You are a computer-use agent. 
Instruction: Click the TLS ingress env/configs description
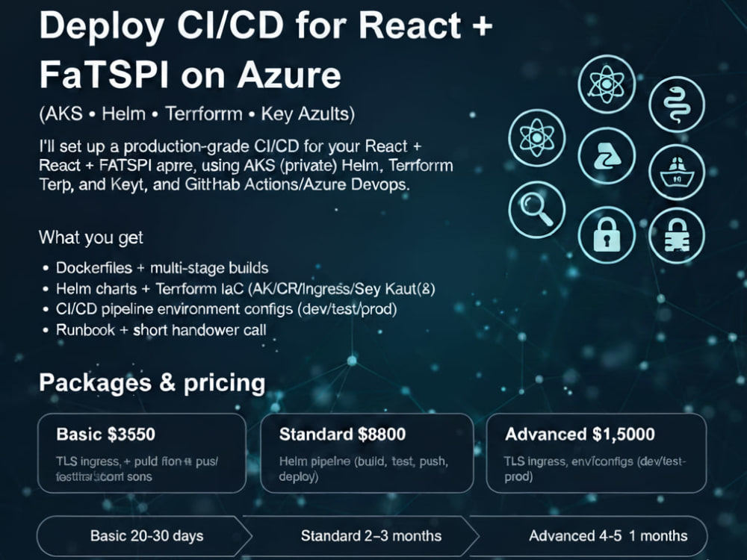coord(595,469)
